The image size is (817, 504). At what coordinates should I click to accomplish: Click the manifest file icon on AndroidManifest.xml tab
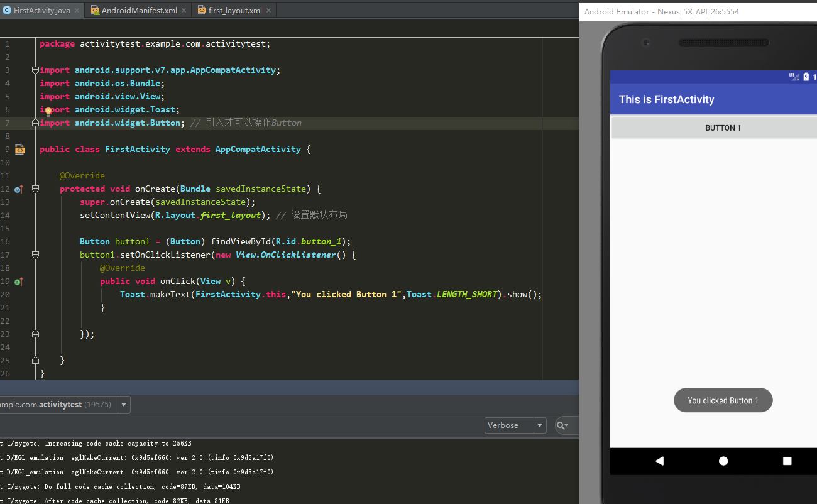(95, 11)
